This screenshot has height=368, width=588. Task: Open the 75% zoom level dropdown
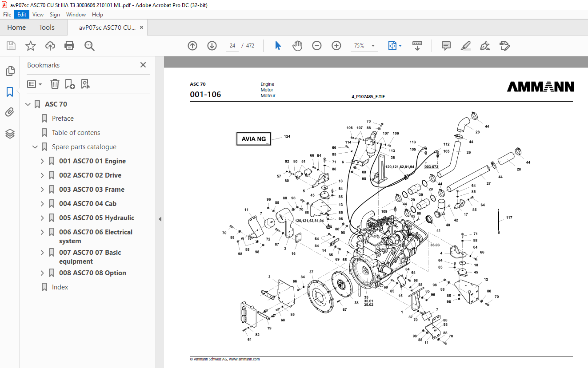pos(373,46)
